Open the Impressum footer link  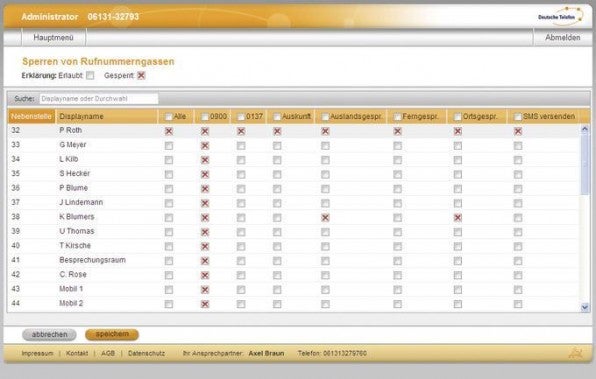37,354
